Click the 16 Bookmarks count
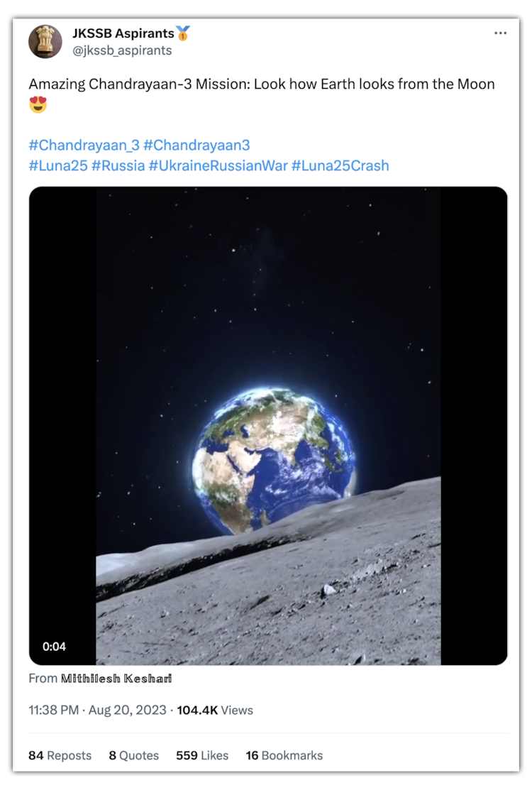532x790 pixels. [284, 755]
